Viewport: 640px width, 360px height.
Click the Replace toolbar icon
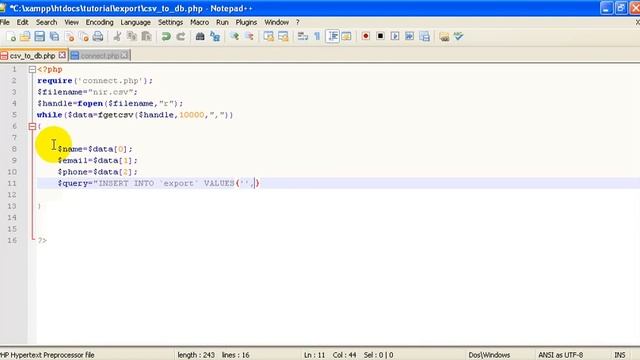click(215, 37)
